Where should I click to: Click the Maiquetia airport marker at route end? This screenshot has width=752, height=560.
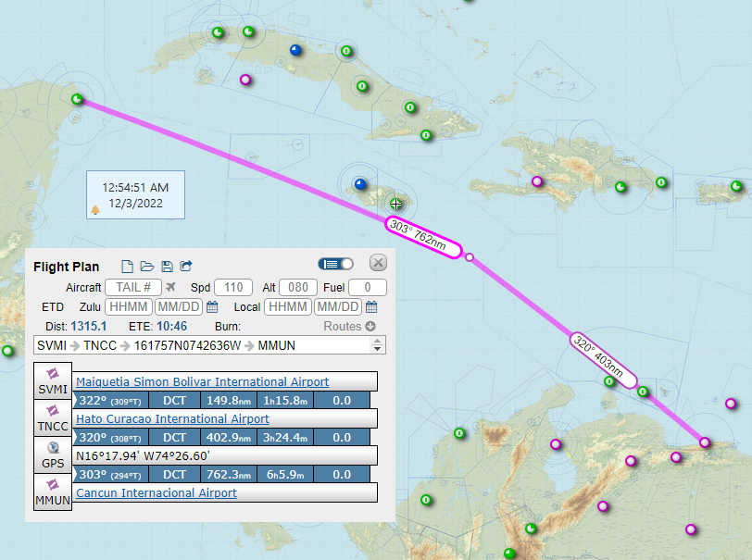tap(705, 442)
